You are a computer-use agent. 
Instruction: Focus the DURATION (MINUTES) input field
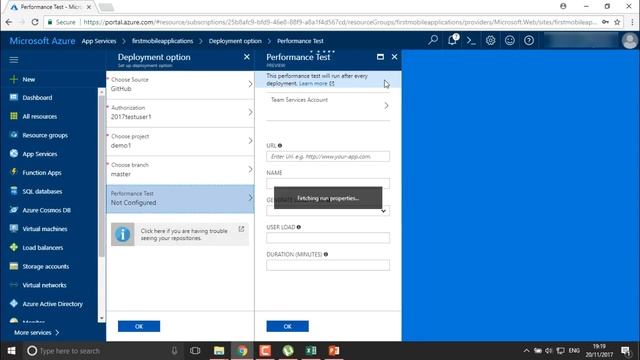[328, 265]
